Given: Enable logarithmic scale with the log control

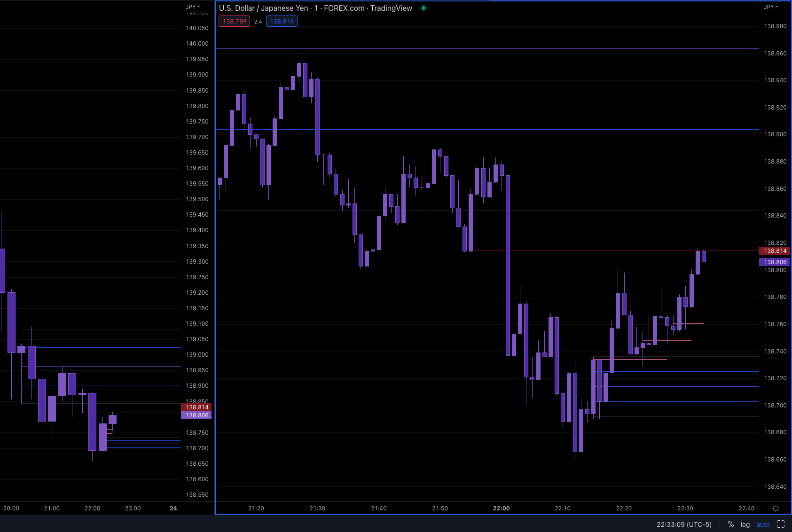Looking at the screenshot, I should click(745, 524).
